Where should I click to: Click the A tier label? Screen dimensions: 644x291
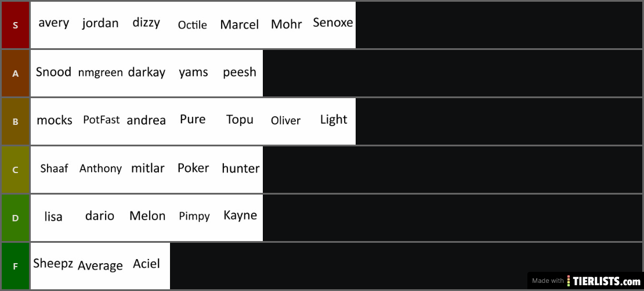click(15, 74)
